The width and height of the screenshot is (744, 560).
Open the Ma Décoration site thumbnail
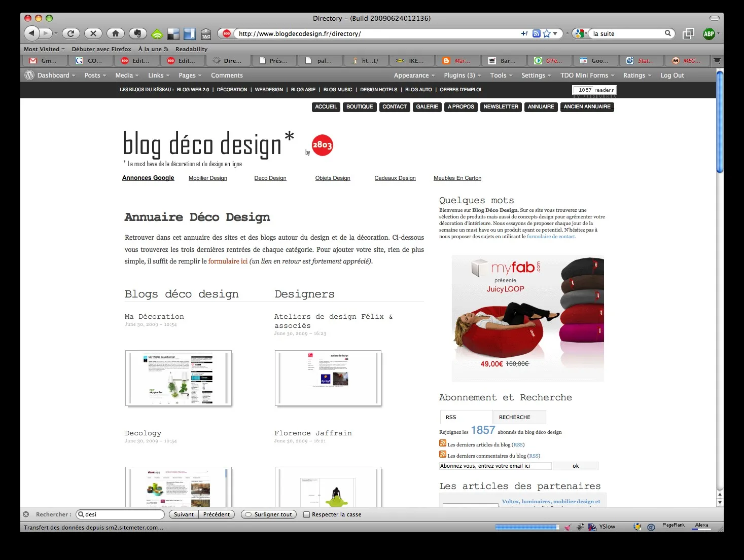click(x=179, y=378)
